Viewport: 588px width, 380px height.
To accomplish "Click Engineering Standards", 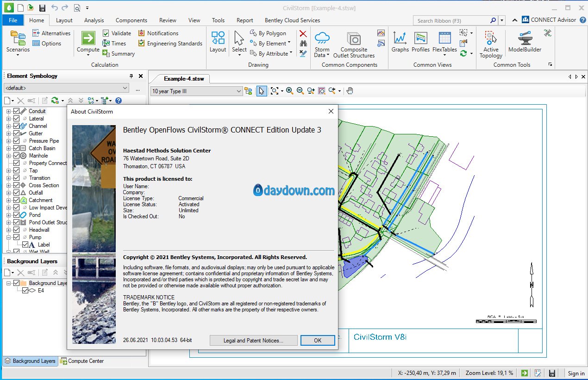I will point(170,44).
